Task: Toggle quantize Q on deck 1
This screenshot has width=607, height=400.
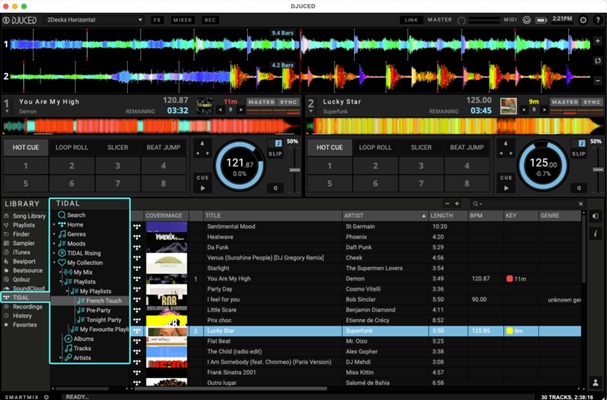Action: pos(276,188)
